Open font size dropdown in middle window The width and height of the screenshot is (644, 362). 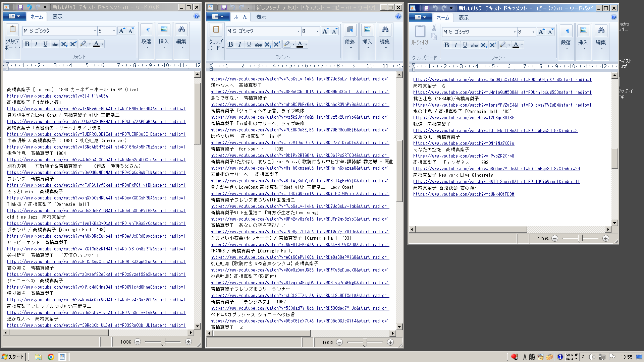(317, 31)
